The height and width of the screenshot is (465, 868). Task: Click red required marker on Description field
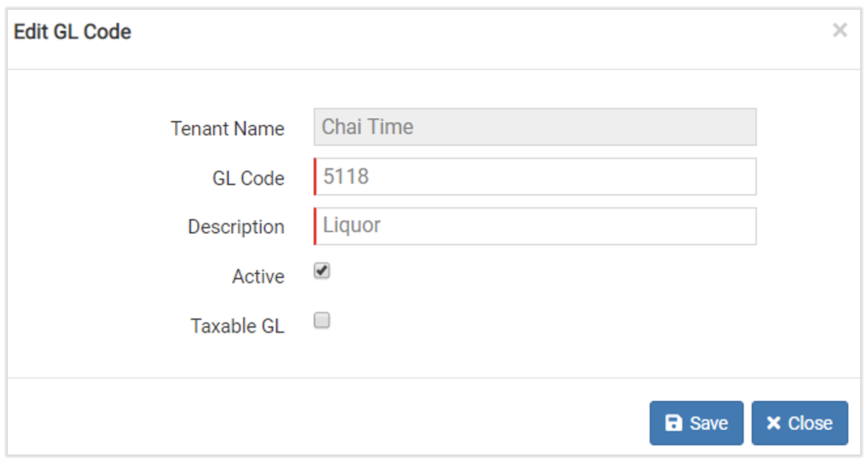coord(315,227)
